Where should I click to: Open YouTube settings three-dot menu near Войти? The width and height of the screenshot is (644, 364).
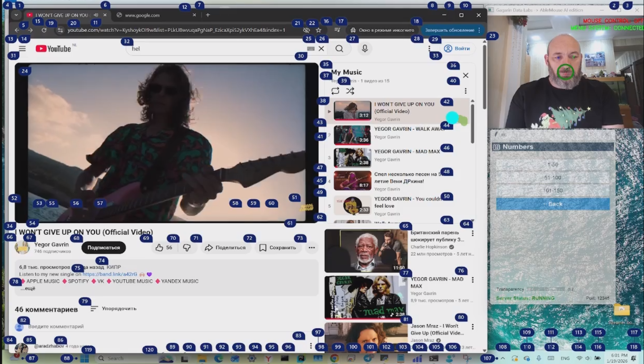point(429,49)
